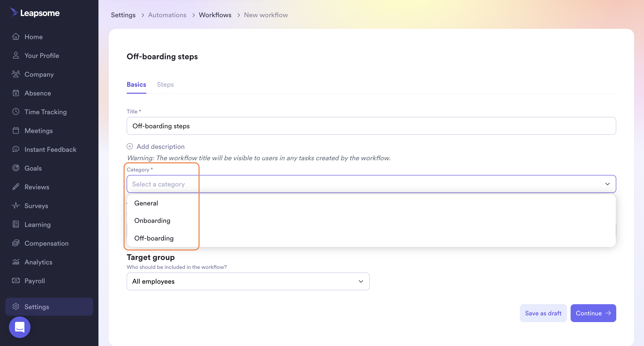Click the Absence calendar icon
The width and height of the screenshot is (644, 346).
(x=16, y=93)
